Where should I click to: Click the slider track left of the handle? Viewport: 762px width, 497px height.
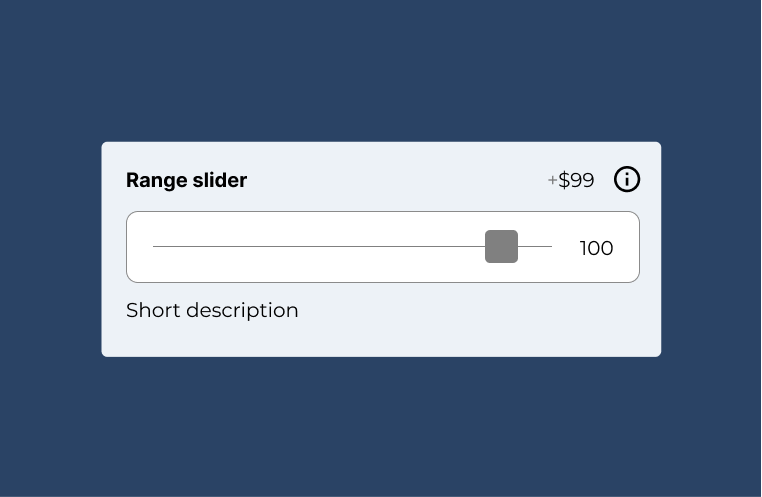pyautogui.click(x=320, y=246)
